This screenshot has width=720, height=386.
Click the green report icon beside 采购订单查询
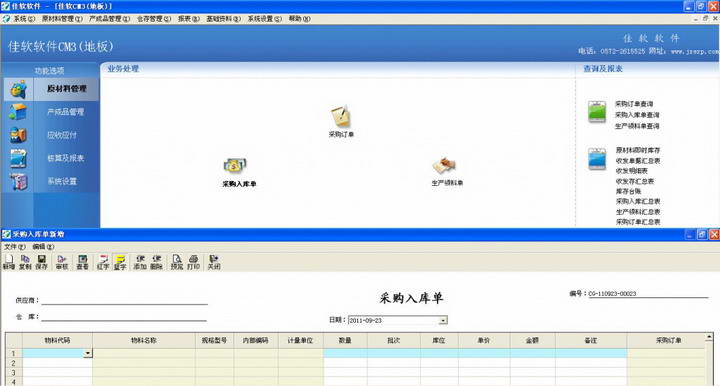(597, 112)
